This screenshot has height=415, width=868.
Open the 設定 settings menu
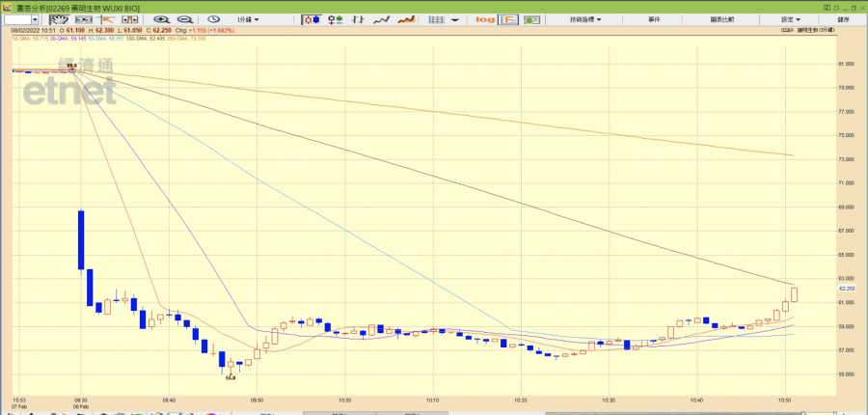click(789, 19)
